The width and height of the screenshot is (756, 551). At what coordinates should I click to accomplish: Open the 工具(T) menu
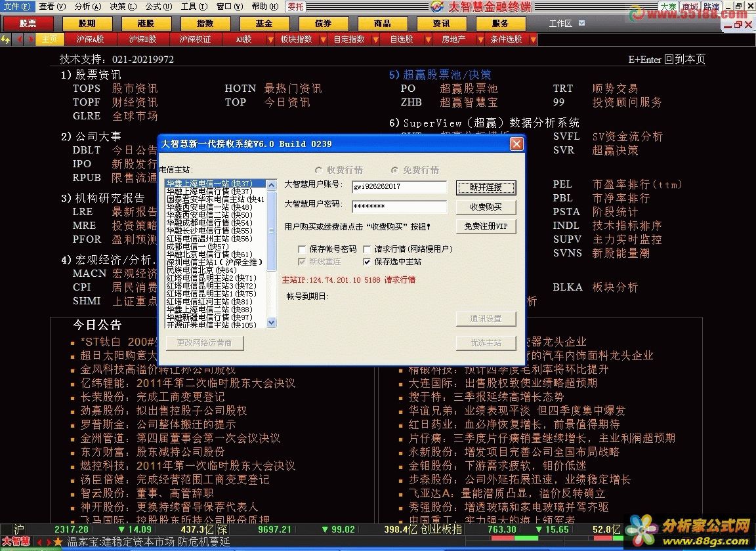[194, 7]
